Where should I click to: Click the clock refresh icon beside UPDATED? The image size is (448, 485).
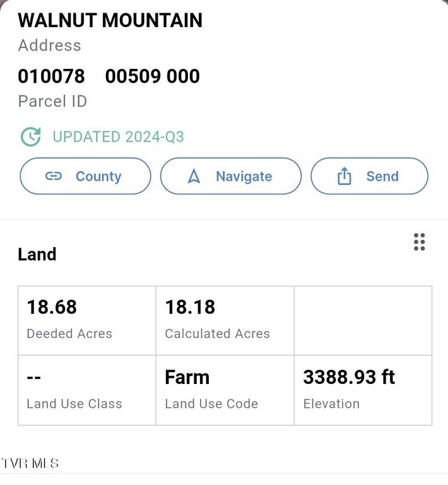coord(30,136)
